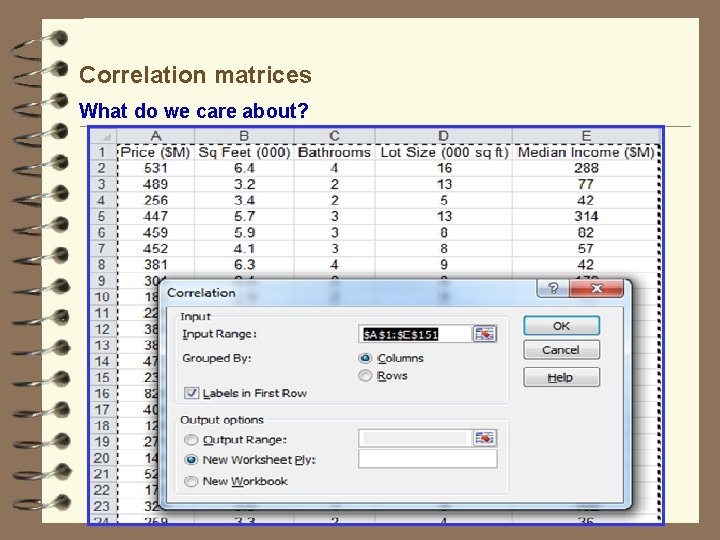The image size is (720, 540).
Task: Select column B header
Action: (244, 136)
